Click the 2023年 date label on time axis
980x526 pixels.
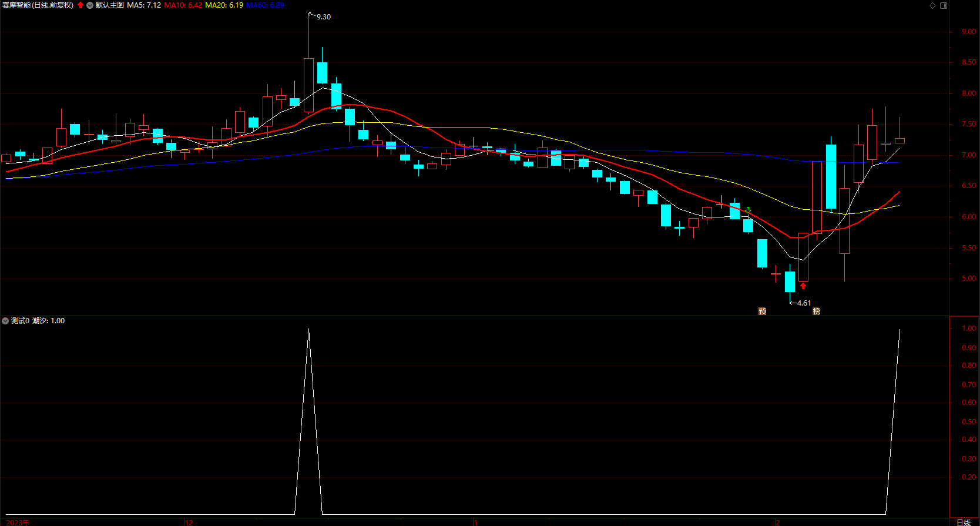click(x=18, y=522)
